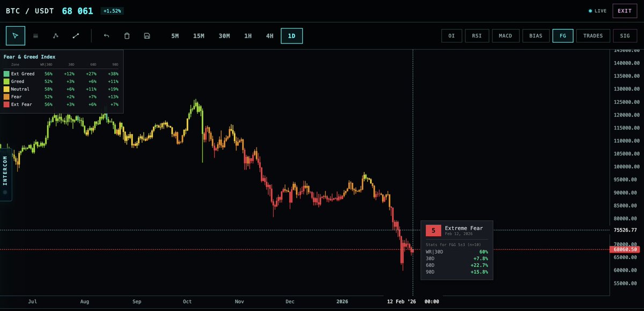The height and width of the screenshot is (311, 644).
Task: Click the Greed row label in legend
Action: [18, 82]
